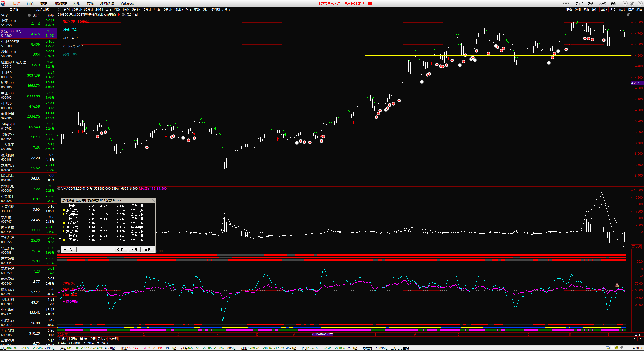The image size is (644, 351).
Task: Toggle the side panel layout icon
Action: pyautogui.click(x=629, y=15)
